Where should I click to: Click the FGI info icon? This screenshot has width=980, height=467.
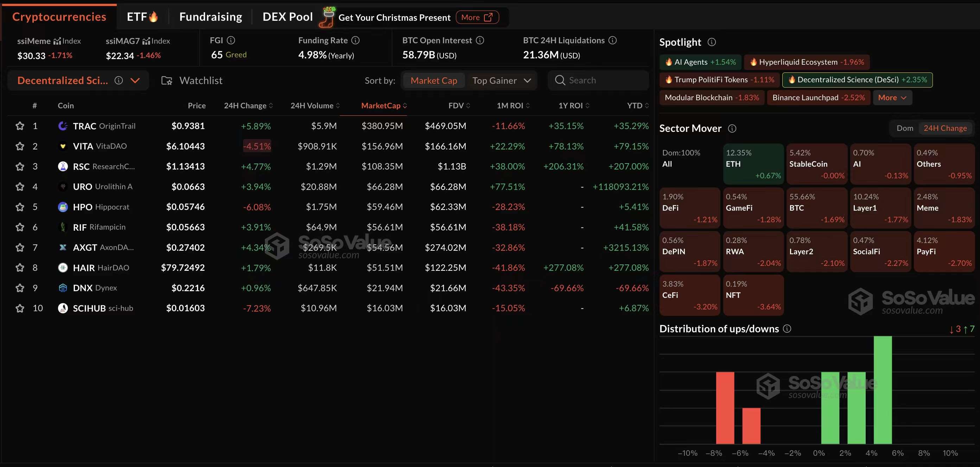point(231,40)
